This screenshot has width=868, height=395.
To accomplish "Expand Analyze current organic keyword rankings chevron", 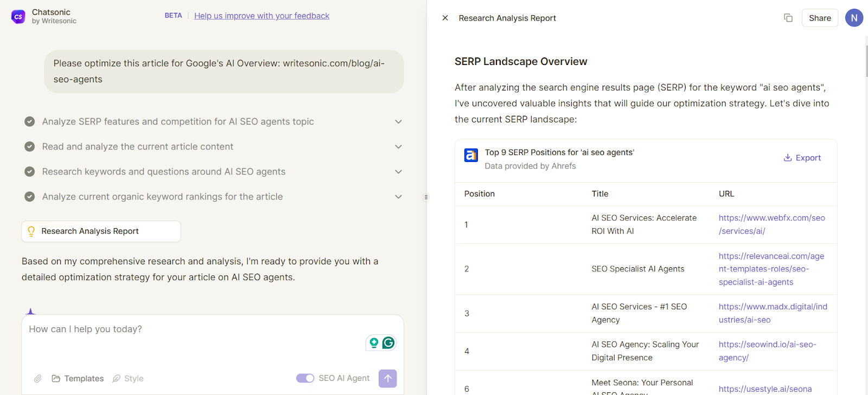I will 398,197.
